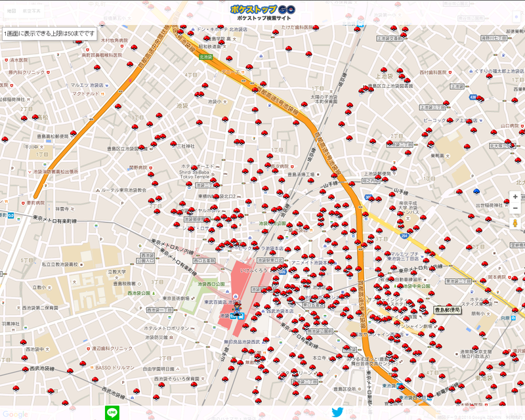Zoom out with the minus button
Viewport: 525px width, 420px height.
(515, 208)
